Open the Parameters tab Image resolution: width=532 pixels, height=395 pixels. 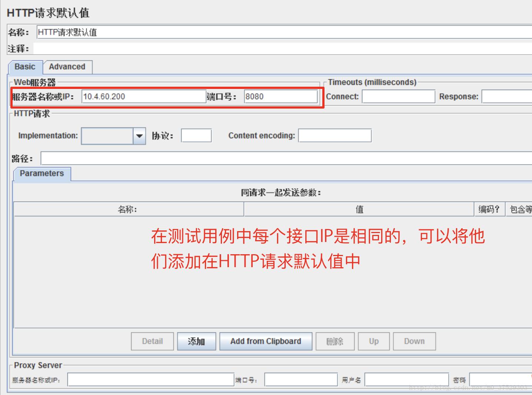coord(41,173)
